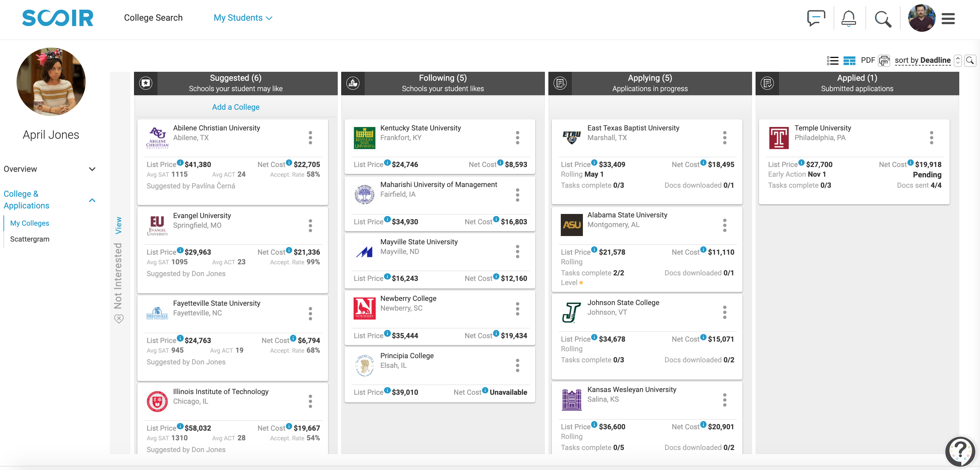Expand the Overview section

point(49,169)
